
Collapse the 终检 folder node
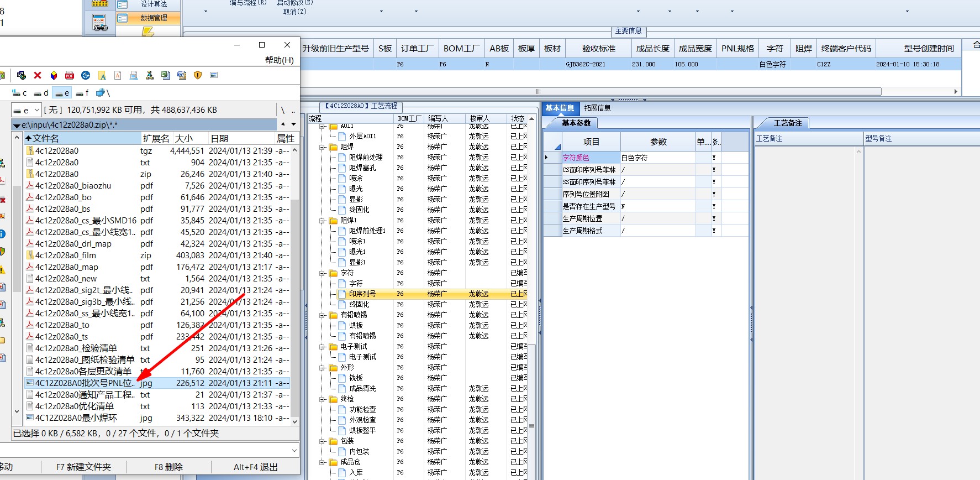[322, 399]
